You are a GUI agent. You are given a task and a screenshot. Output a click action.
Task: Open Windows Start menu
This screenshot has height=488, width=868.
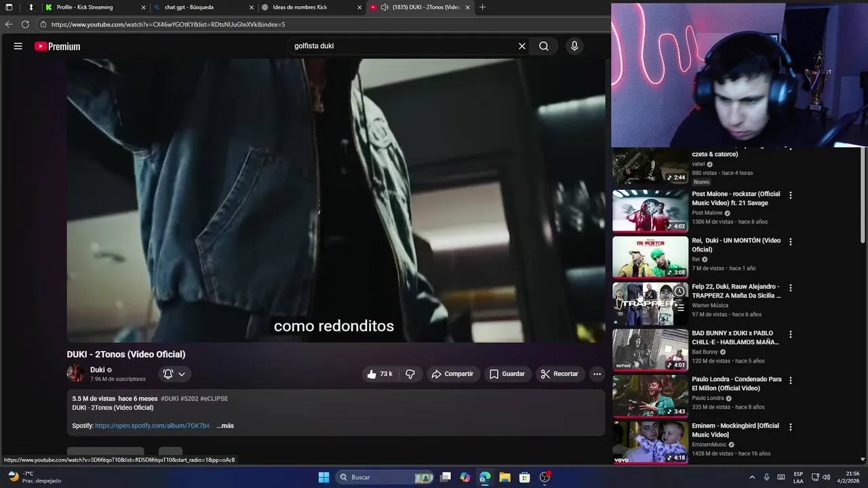coord(324,477)
